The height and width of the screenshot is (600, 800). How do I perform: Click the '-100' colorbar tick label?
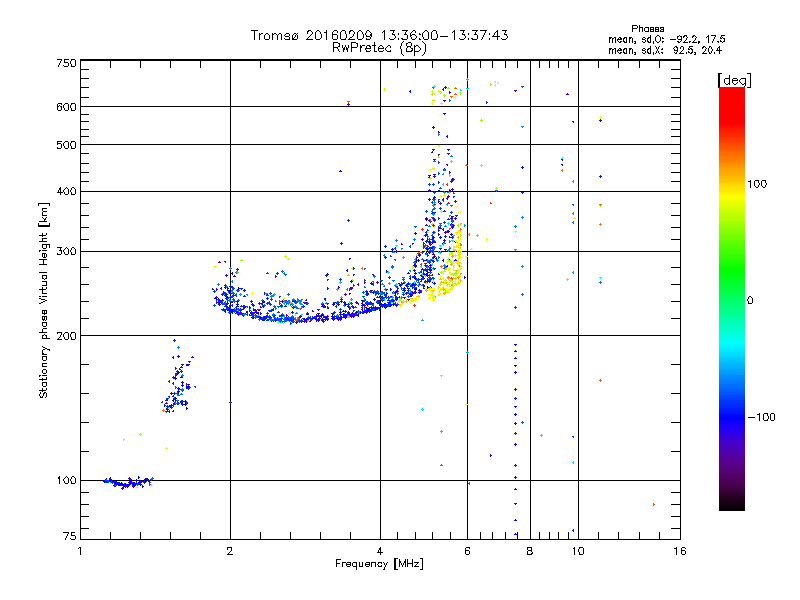pos(761,417)
